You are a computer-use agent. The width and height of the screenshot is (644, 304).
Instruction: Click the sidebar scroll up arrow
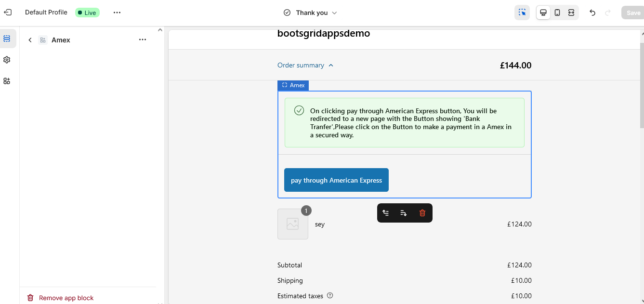click(x=160, y=30)
